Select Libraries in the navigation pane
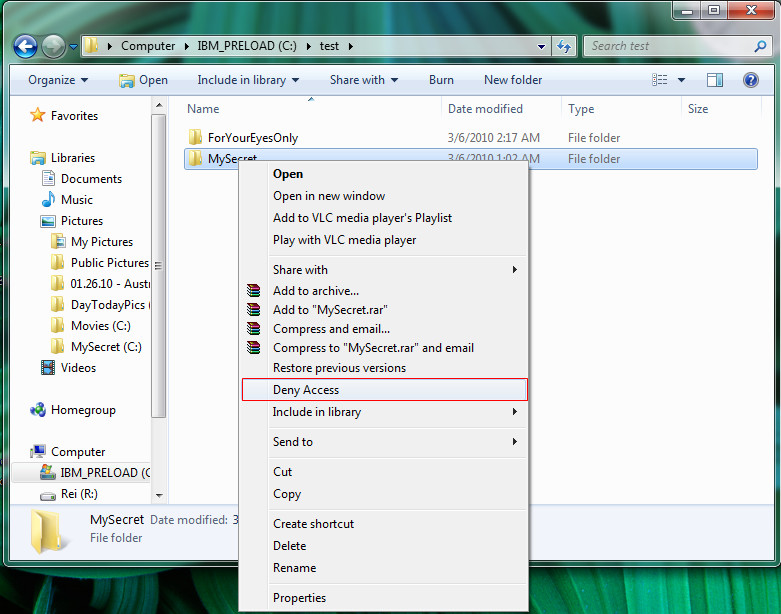Image resolution: width=781 pixels, height=614 pixels. click(x=62, y=158)
